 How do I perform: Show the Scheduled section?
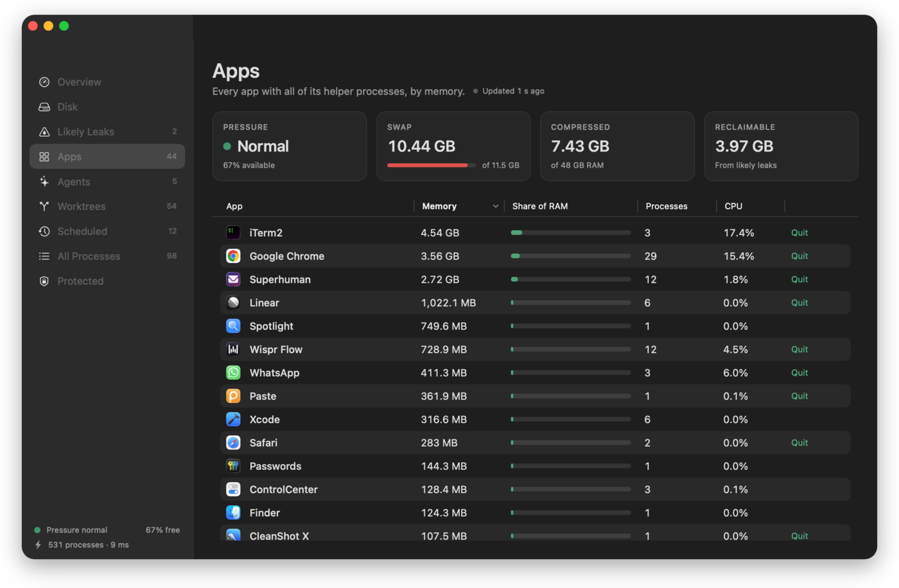coord(107,231)
